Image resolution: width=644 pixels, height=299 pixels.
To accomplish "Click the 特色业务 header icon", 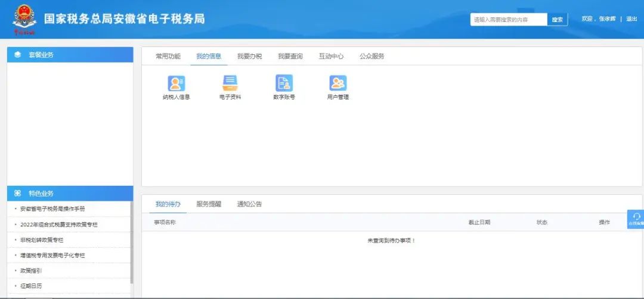I will 18,193.
